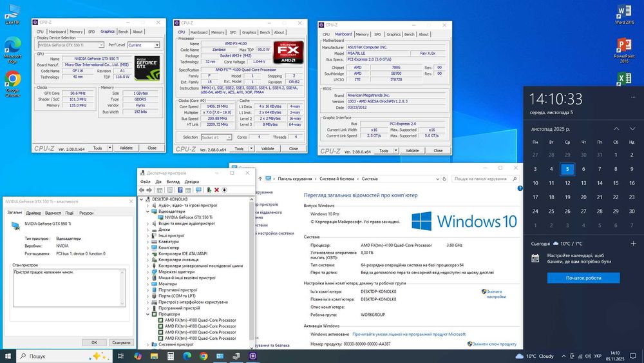The height and width of the screenshot is (363, 644).
Task: Open the Microsoft license terms link
Action: coord(409,334)
